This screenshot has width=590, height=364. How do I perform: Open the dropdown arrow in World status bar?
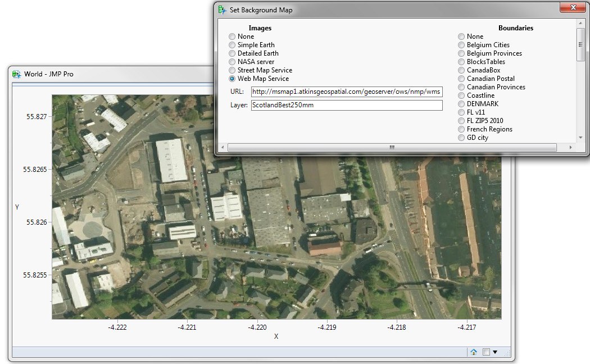(x=495, y=352)
